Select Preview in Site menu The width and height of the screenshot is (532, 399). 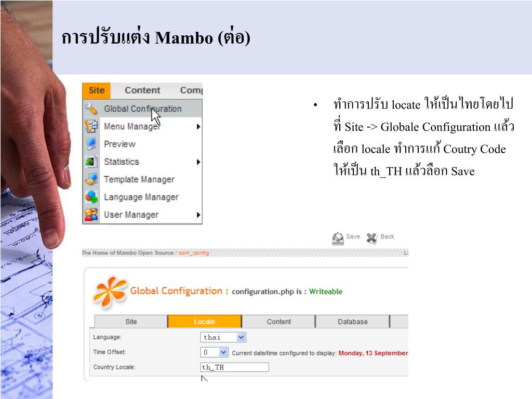142,144
